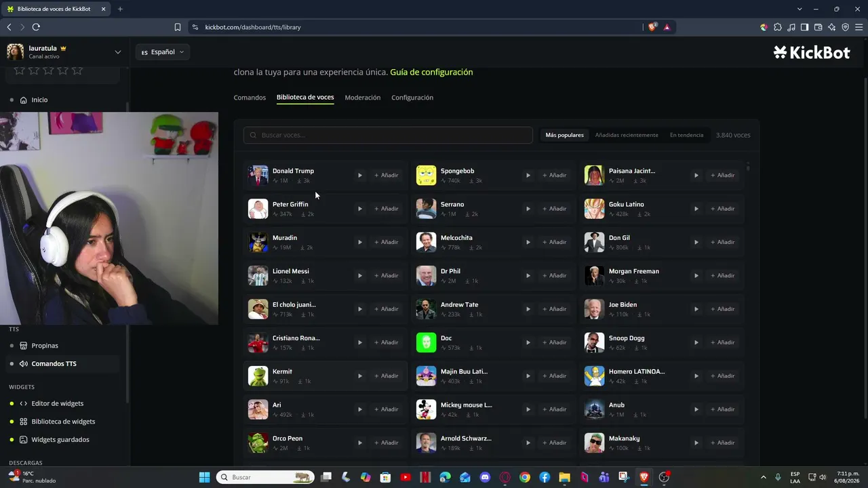868x488 pixels.
Task: Click the green Doc avatar thumbnail
Action: [426, 342]
